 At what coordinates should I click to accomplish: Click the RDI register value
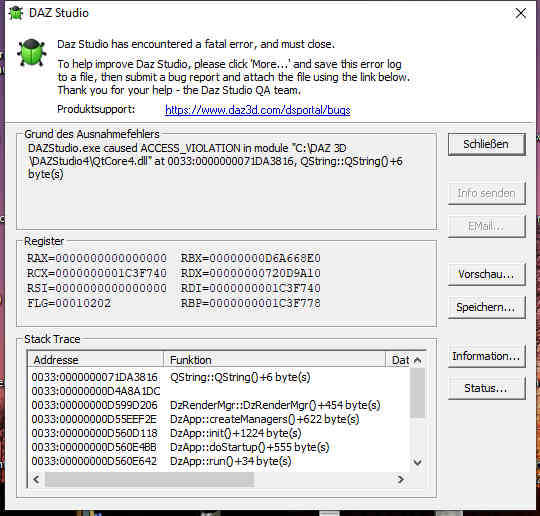coord(251,288)
